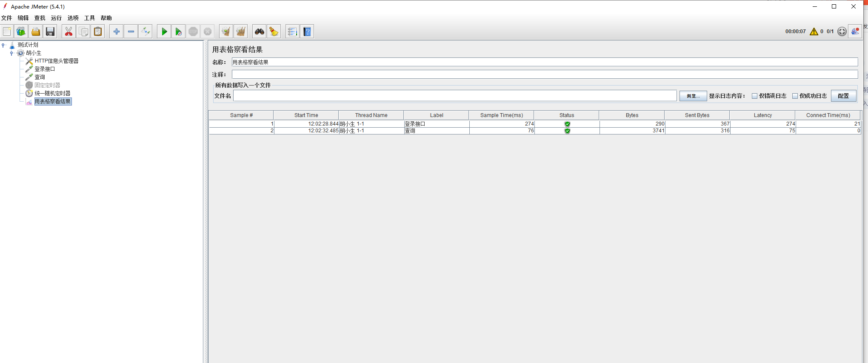Open the 运行 menu
Screen dimensions: 868x363
(56, 18)
